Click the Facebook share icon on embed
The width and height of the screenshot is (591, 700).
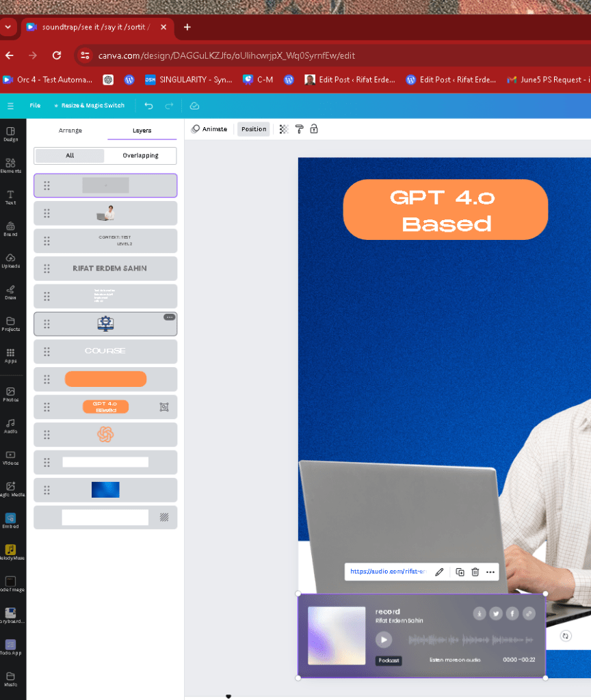512,613
